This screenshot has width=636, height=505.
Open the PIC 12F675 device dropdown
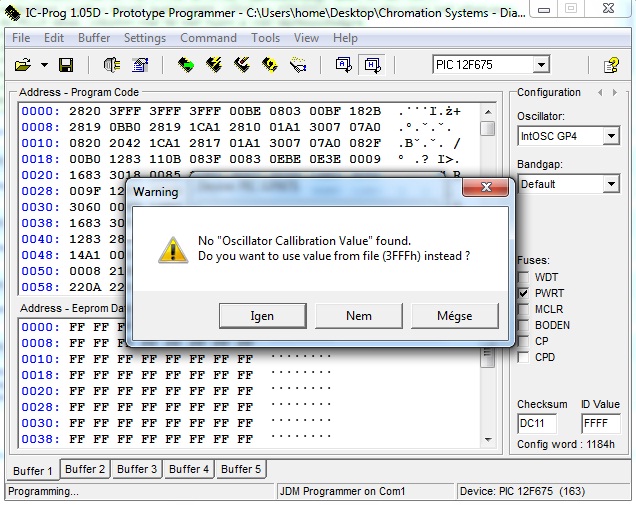tap(541, 65)
